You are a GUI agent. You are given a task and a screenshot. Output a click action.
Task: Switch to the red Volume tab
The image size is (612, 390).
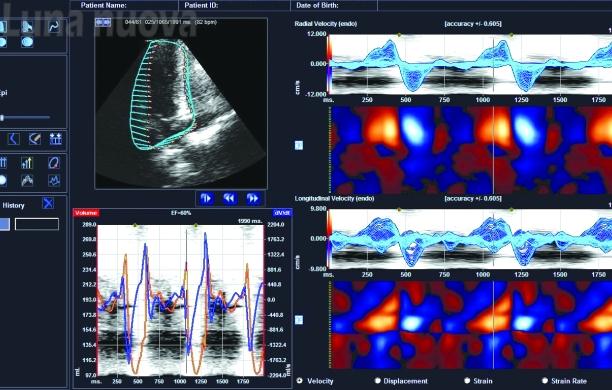[x=86, y=213]
